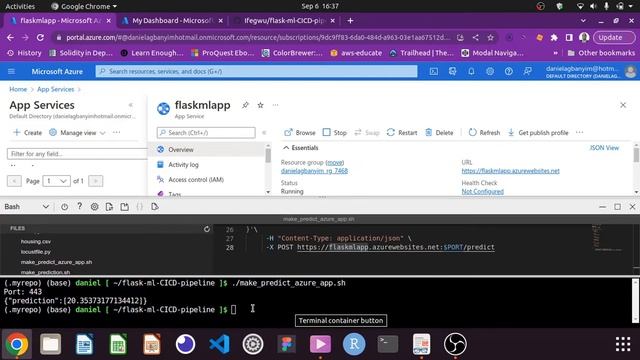Open the Cloud Shell web preview icon
This screenshot has width=640, height=360.
point(155,207)
